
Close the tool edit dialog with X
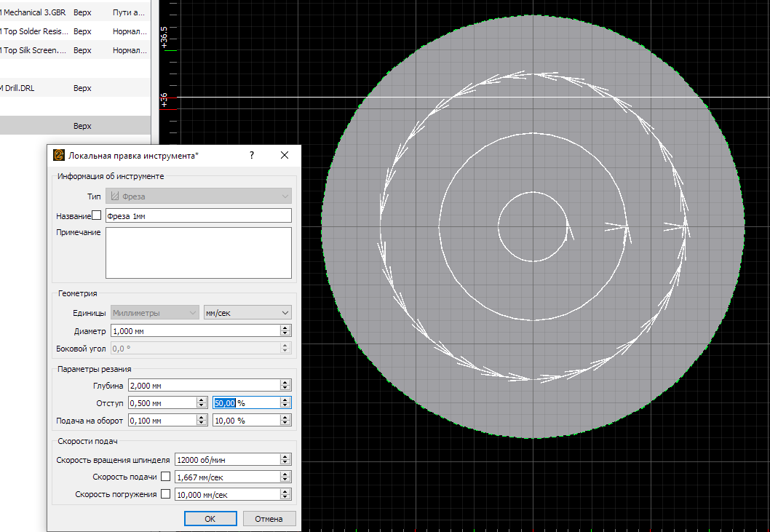285,155
